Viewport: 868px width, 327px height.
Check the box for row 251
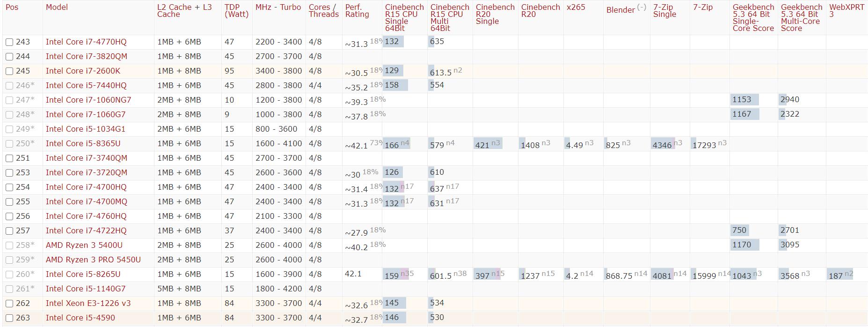pyautogui.click(x=9, y=158)
